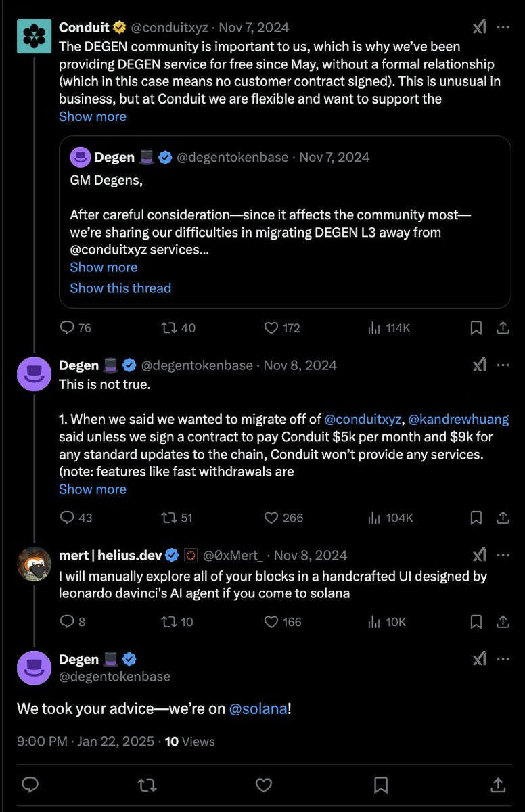Expand Conduit's tweet with Show more
525x812 pixels.
tap(93, 116)
